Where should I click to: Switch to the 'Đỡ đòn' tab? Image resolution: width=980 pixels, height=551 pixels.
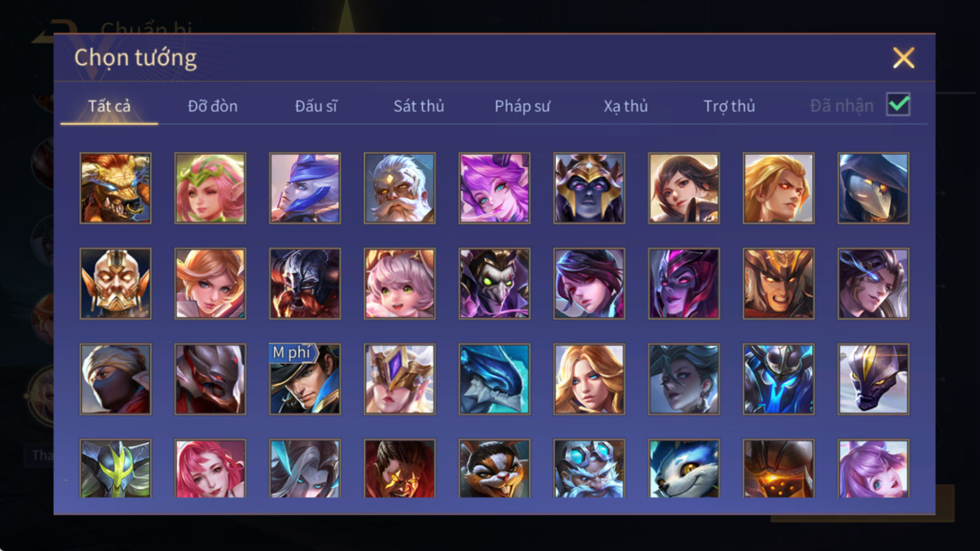(x=213, y=106)
